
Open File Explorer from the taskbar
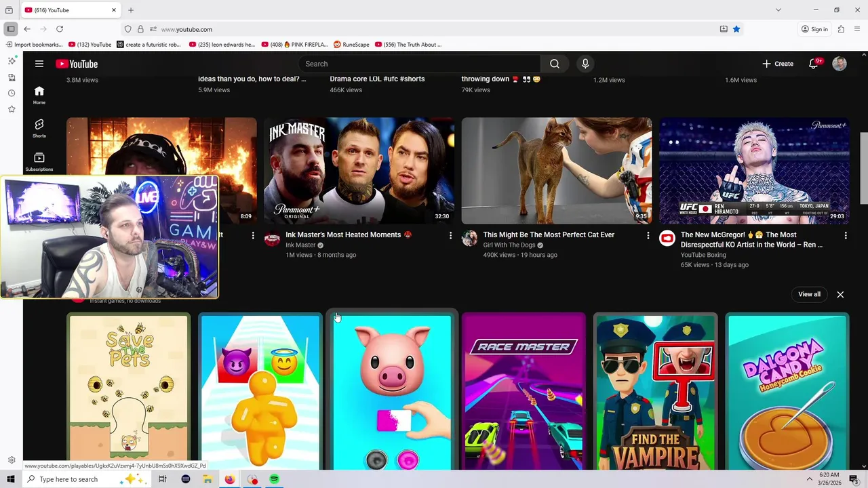click(x=208, y=479)
